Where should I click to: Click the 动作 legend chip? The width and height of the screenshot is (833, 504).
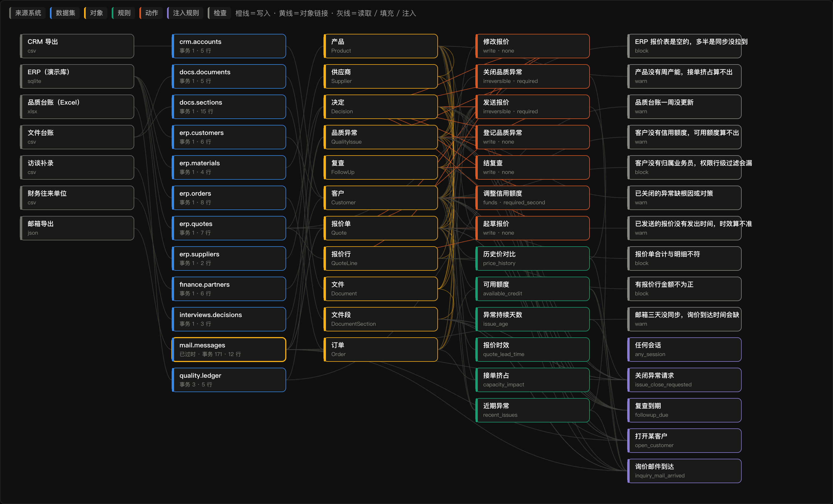coord(151,13)
